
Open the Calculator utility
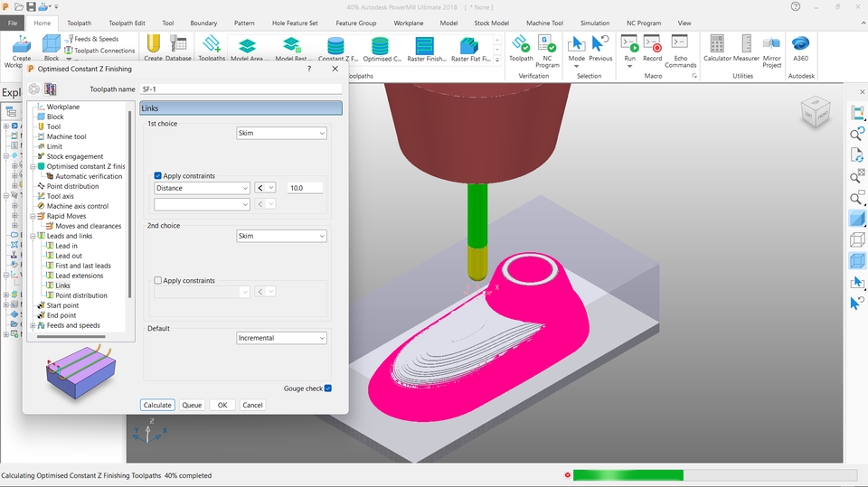tap(717, 48)
